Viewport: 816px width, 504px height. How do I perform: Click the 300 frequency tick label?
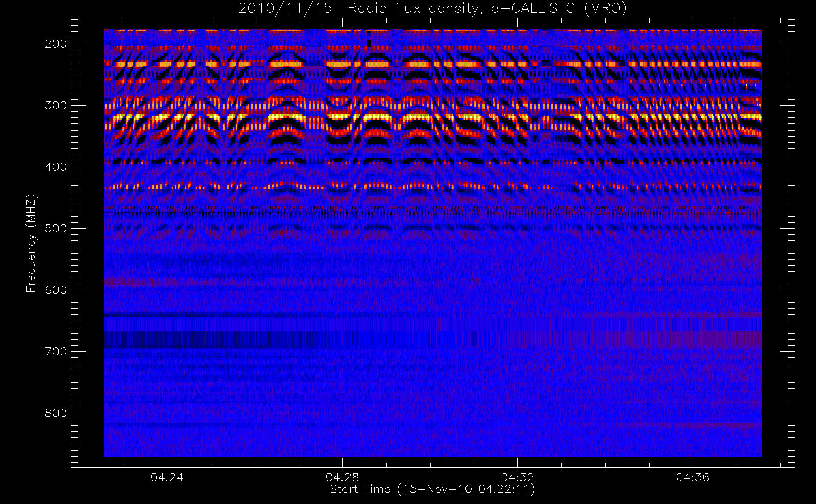click(56, 105)
